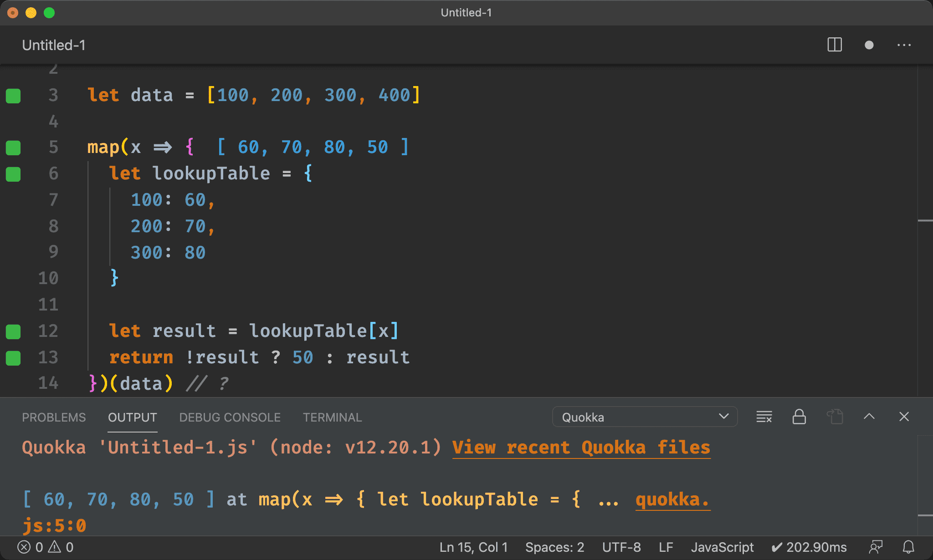Close the bottom panel
This screenshot has height=560, width=933.
click(x=904, y=417)
